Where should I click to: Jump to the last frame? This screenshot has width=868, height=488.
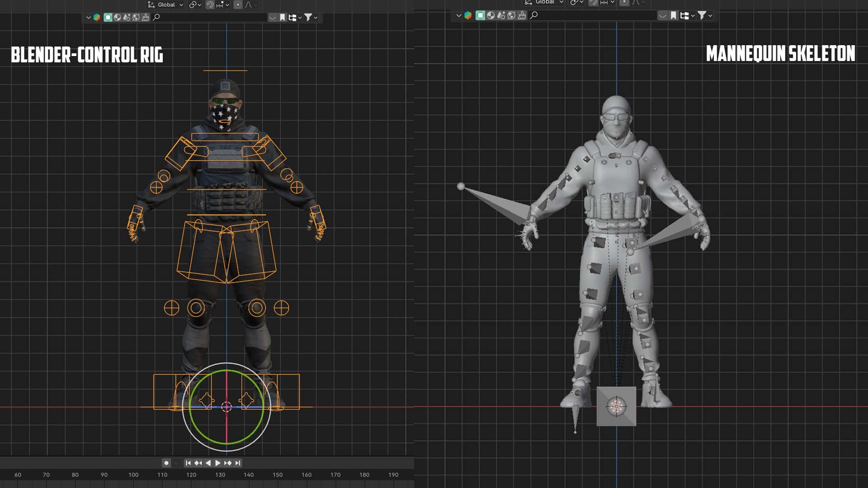(238, 463)
